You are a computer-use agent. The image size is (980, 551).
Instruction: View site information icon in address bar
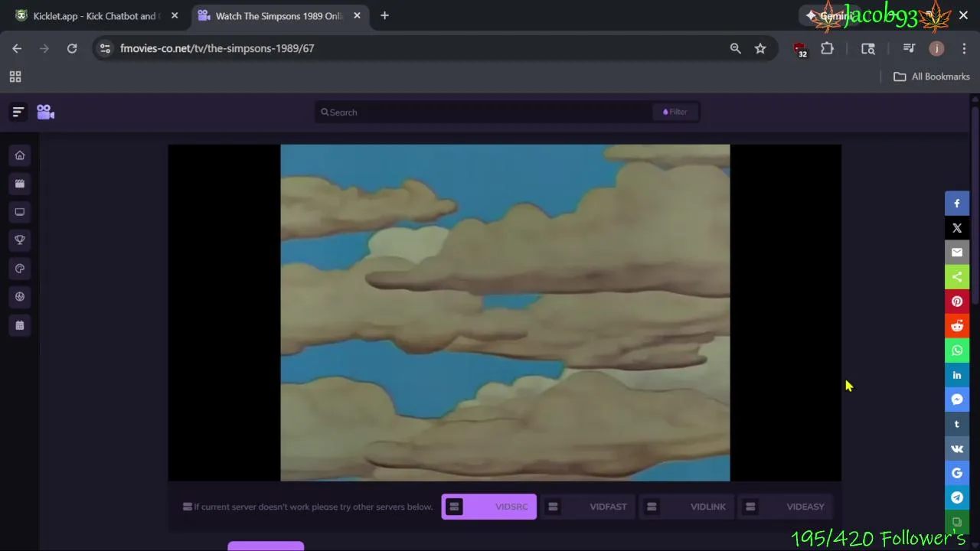[x=105, y=48]
